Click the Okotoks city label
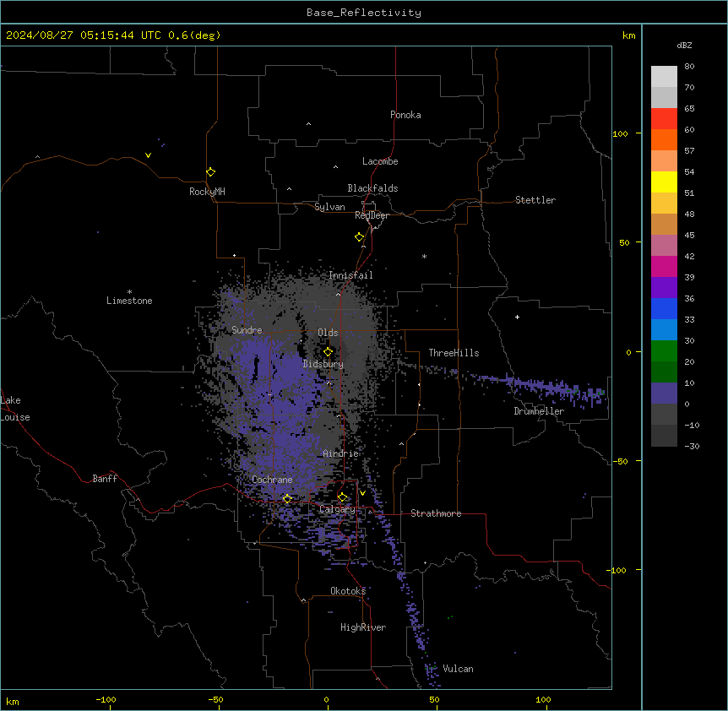 (x=348, y=591)
